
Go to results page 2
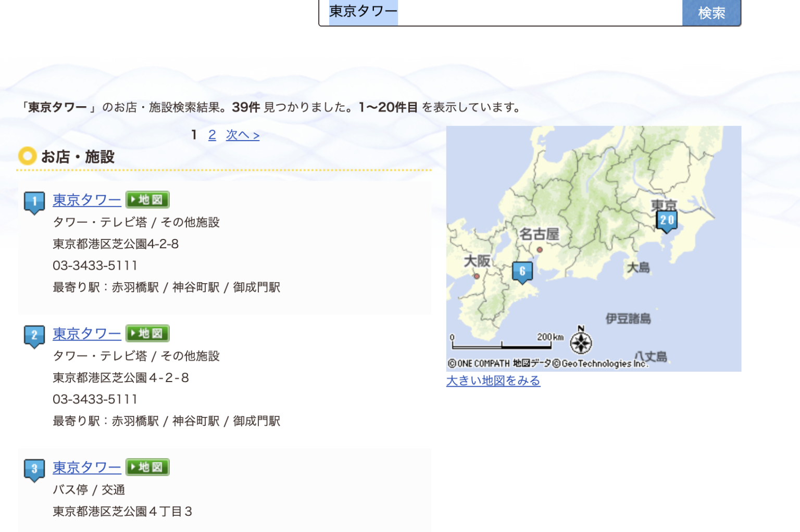click(x=211, y=135)
